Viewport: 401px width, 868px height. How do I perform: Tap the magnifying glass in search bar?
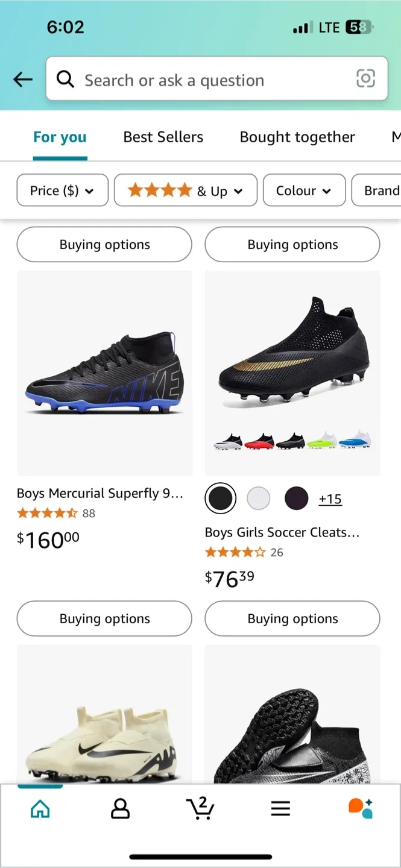tap(65, 79)
